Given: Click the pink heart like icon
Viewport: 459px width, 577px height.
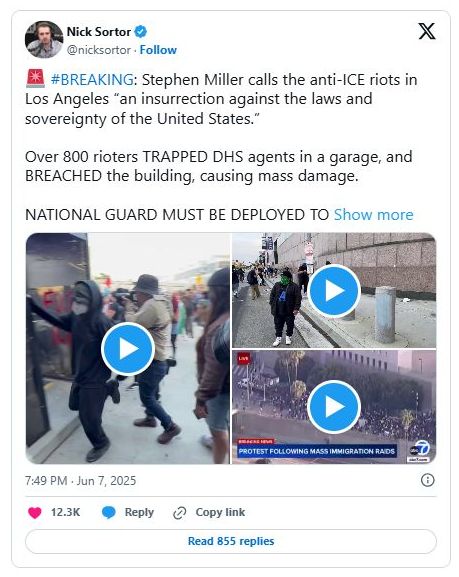Looking at the screenshot, I should click(x=35, y=512).
